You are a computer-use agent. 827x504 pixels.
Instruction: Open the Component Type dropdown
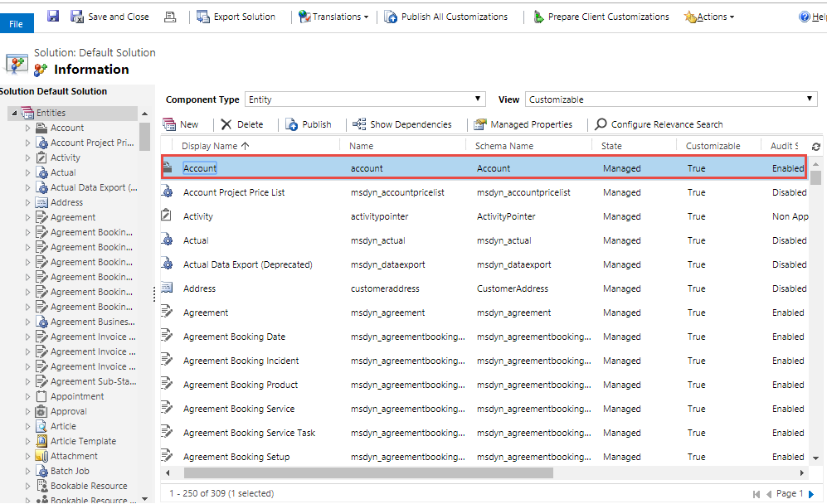[x=365, y=99]
